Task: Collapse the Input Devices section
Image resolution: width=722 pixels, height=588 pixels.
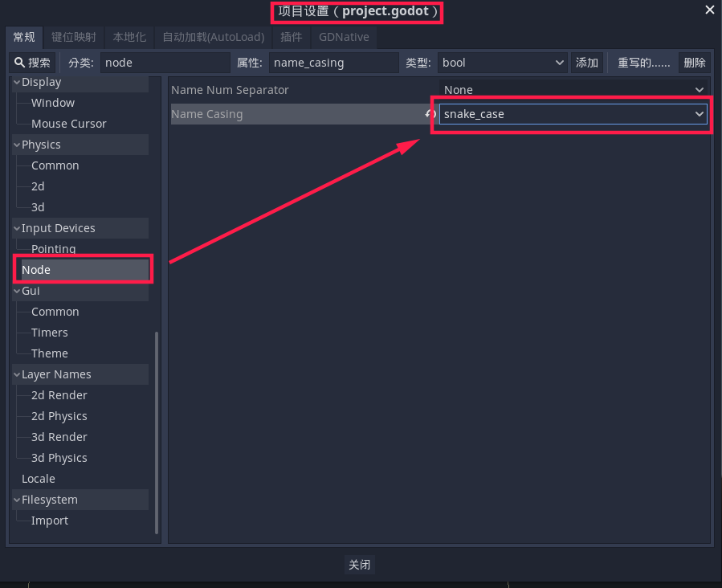Action: pos(17,228)
